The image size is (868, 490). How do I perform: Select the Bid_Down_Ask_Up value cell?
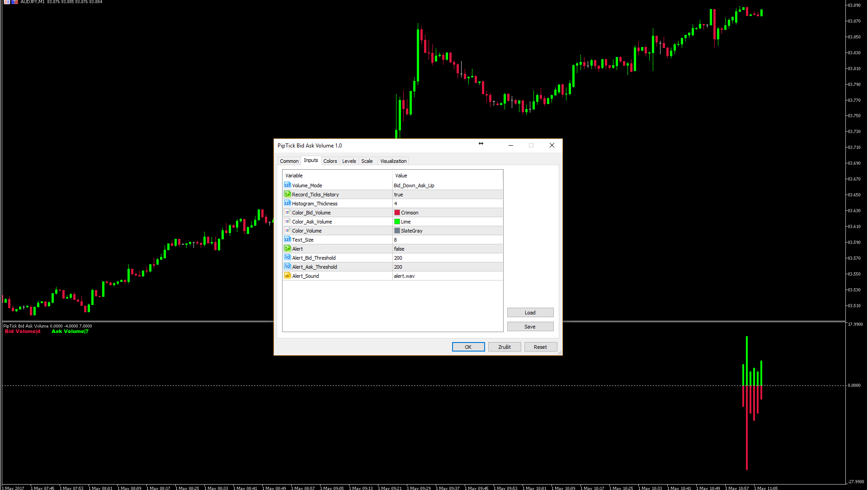pos(448,186)
